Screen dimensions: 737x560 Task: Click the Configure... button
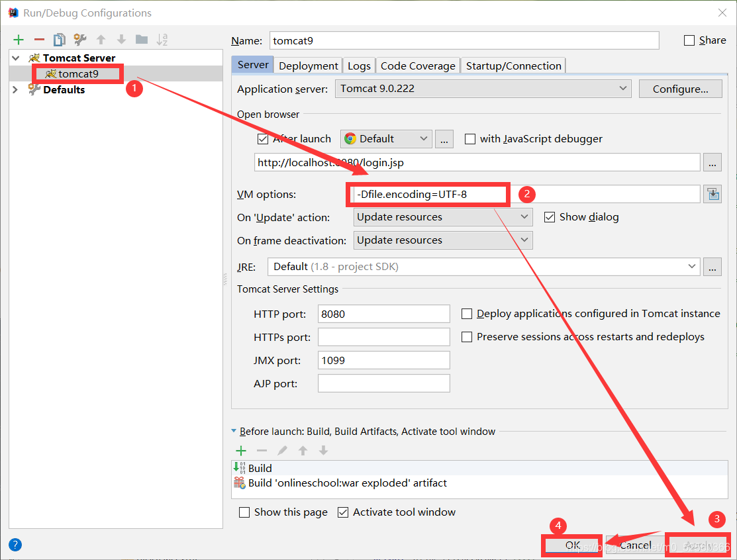click(680, 89)
